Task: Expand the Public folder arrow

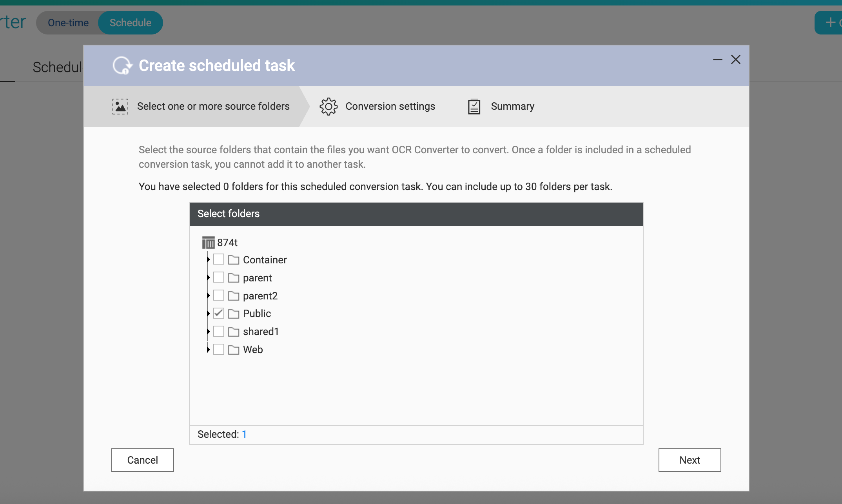Action: tap(208, 313)
